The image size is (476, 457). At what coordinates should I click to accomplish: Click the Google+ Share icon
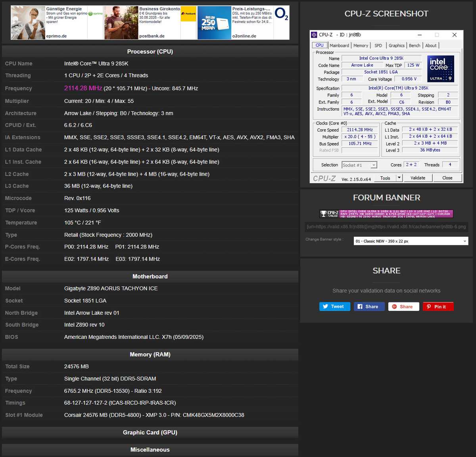pos(394,306)
